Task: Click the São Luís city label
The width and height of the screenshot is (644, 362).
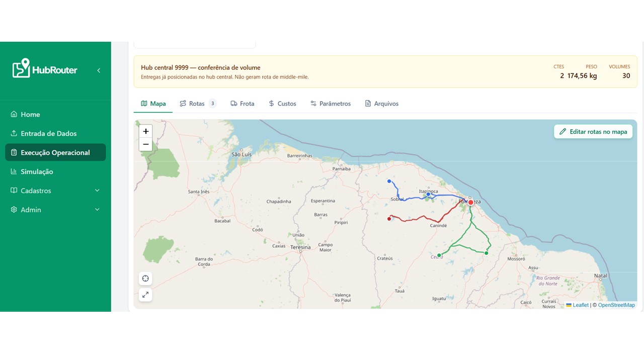Action: [x=241, y=155]
